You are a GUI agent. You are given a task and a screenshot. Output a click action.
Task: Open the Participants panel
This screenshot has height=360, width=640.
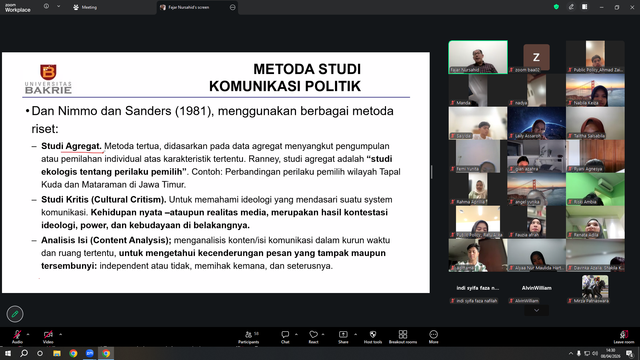249,337
